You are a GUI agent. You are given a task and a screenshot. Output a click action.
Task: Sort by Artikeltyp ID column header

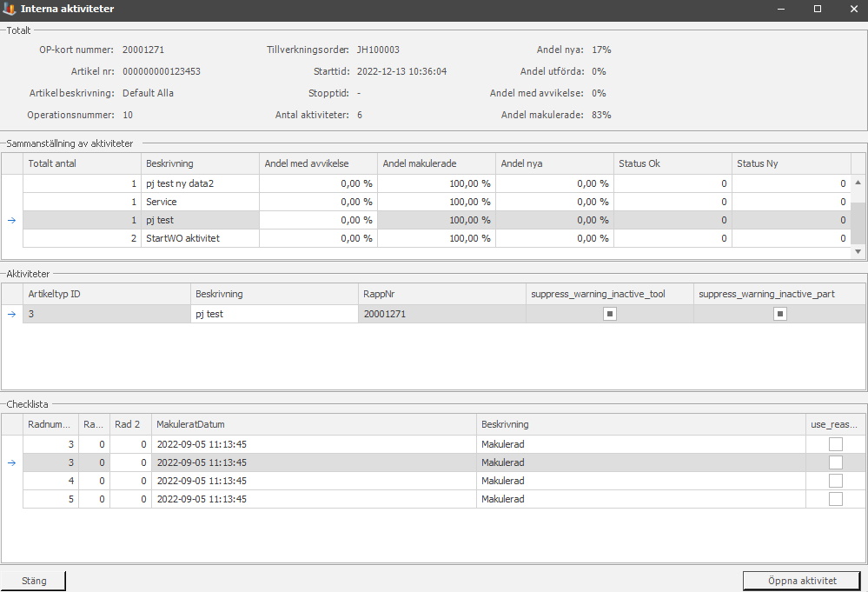point(107,294)
